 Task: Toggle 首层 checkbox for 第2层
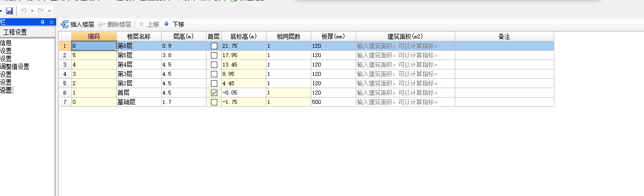(x=214, y=83)
